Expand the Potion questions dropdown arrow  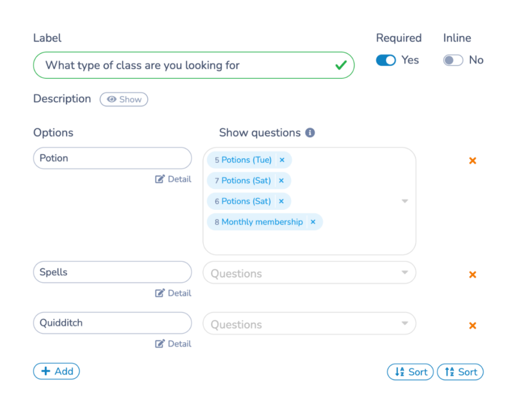pyautogui.click(x=405, y=201)
